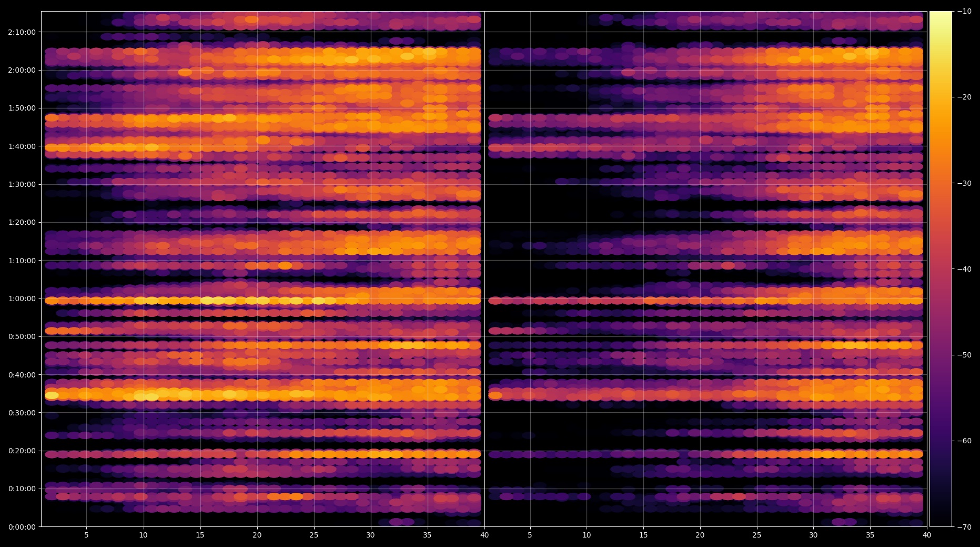Click the −20 colorbar scale label
Viewport: 980px width, 547px height.
(964, 97)
